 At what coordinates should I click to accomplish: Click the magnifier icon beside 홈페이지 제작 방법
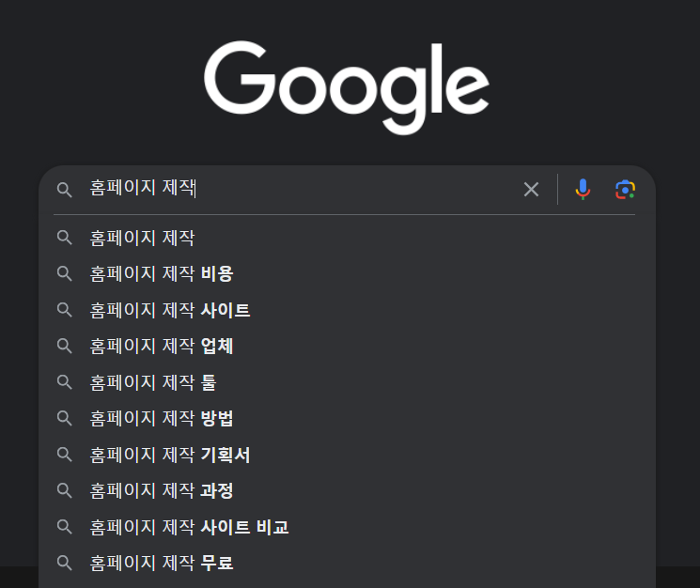pyautogui.click(x=64, y=418)
